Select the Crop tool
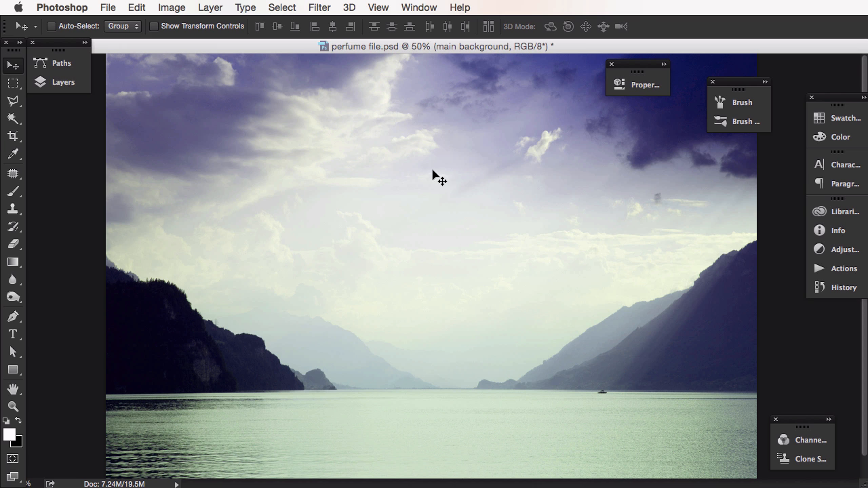 click(13, 136)
